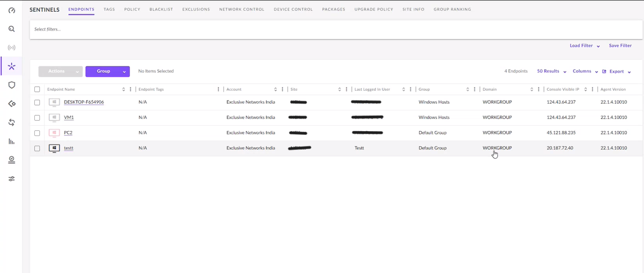Check the checkbox for DESKTOP-F654906 row
Screen dimensions: 644x273
(x=37, y=102)
